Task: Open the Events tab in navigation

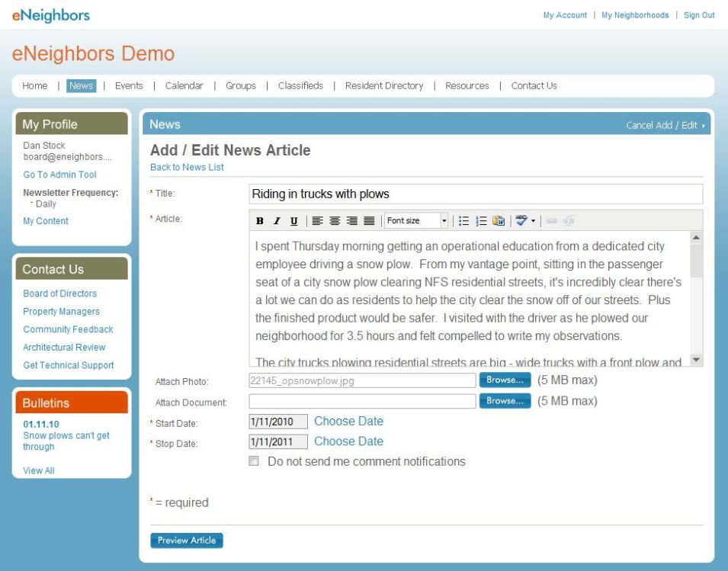Action: click(129, 86)
